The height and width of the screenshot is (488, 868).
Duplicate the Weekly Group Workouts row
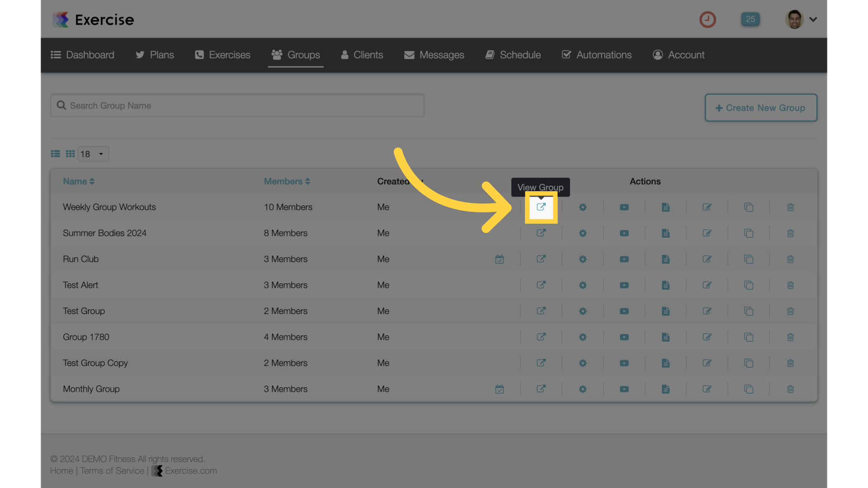coord(749,207)
